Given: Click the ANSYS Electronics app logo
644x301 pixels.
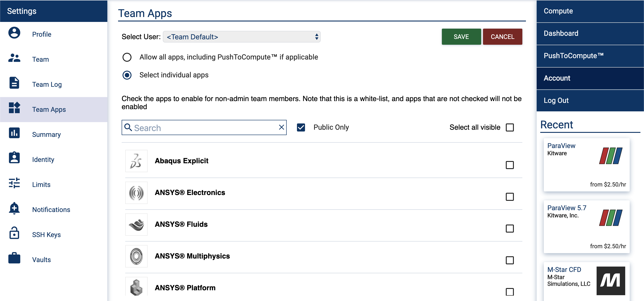Looking at the screenshot, I should point(136,193).
